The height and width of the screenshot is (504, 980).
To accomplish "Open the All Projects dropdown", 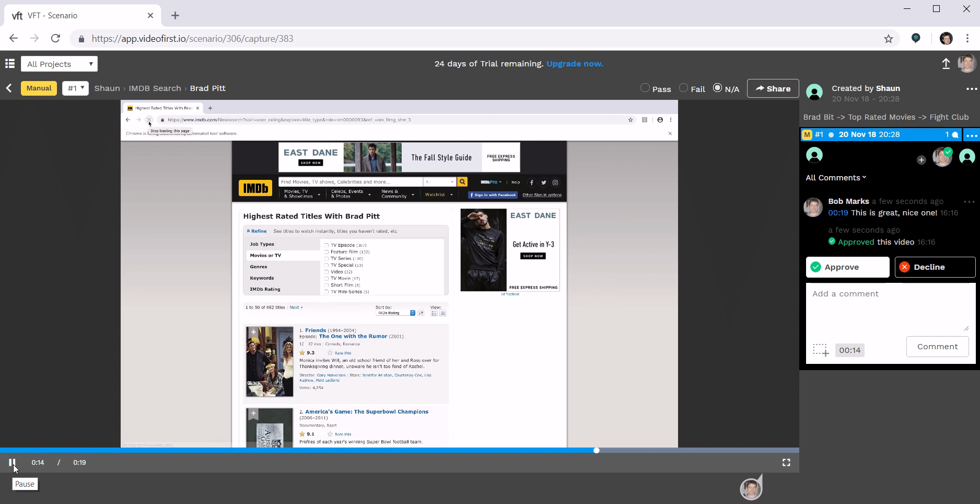I will click(x=59, y=64).
